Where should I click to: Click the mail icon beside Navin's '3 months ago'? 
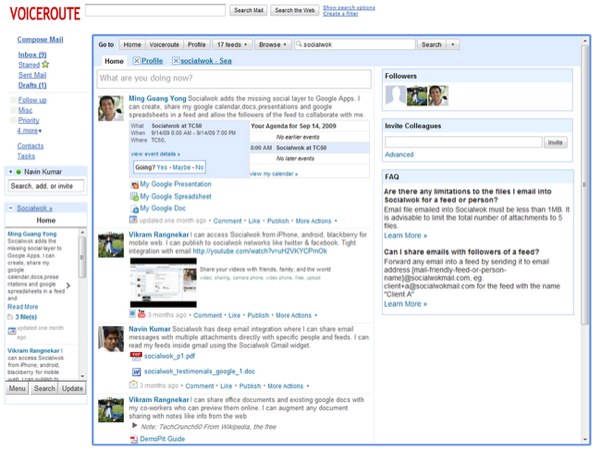pyautogui.click(x=133, y=384)
